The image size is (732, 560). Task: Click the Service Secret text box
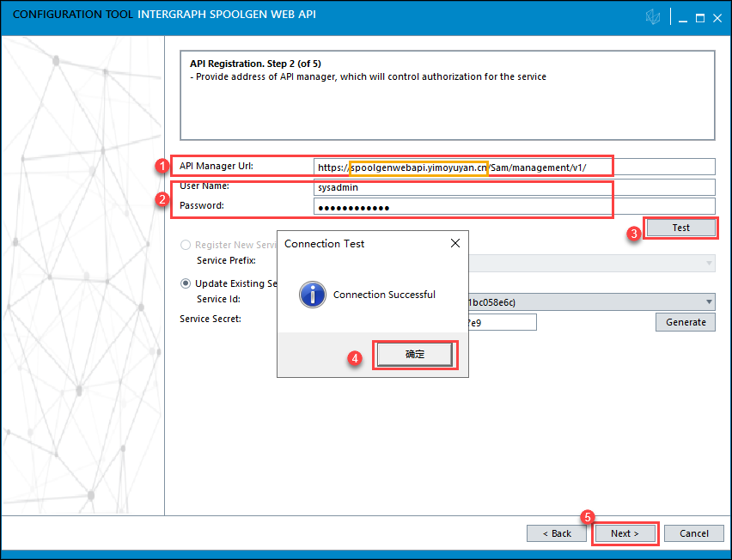click(x=507, y=322)
